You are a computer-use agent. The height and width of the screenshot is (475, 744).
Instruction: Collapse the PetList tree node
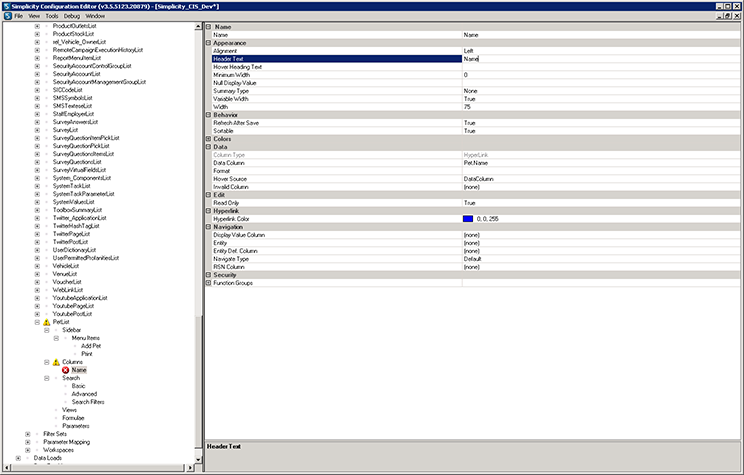click(x=37, y=322)
